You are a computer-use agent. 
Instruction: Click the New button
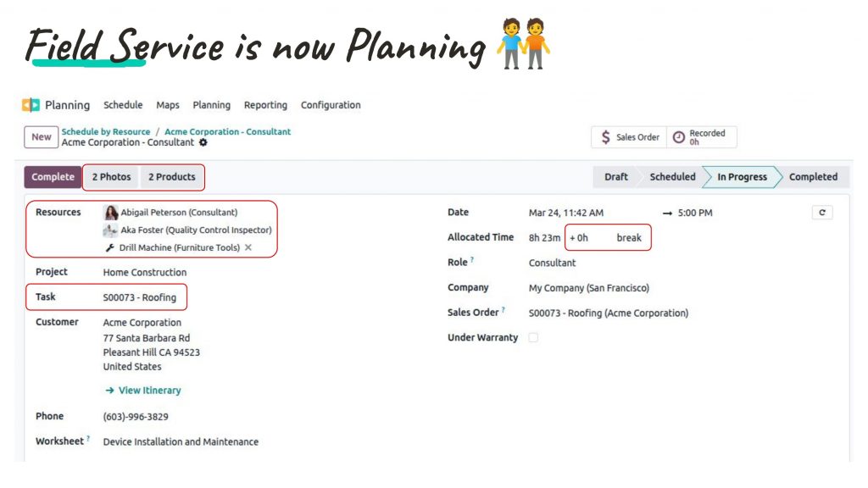(x=41, y=136)
